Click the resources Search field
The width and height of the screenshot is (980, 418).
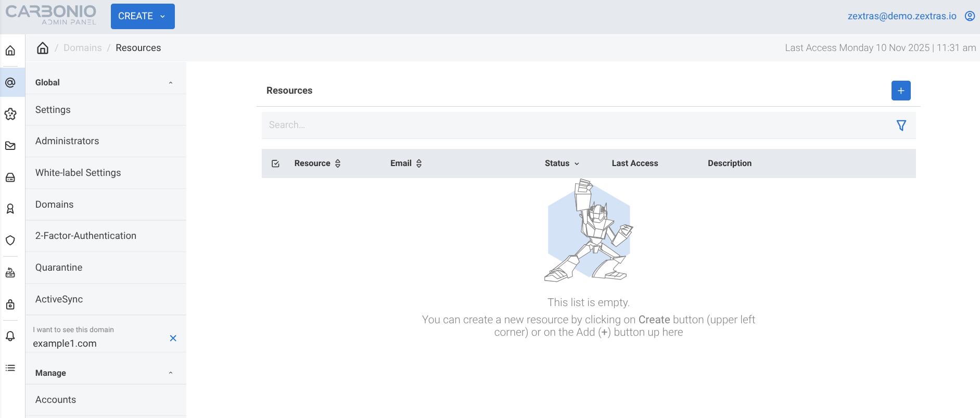coord(572,125)
